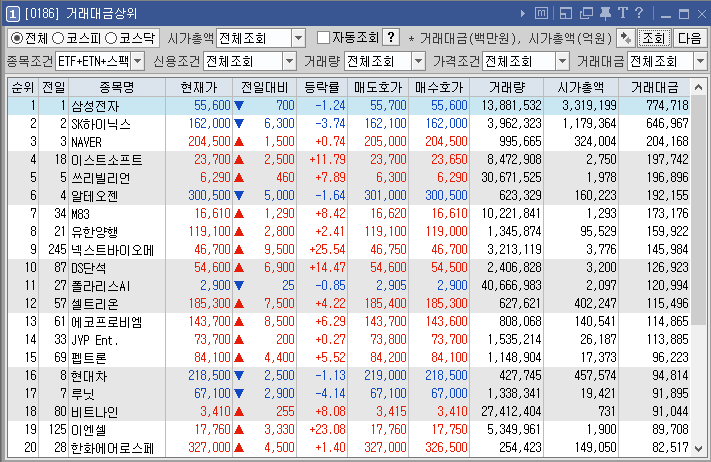Select the M83 stock name

[x=80, y=214]
